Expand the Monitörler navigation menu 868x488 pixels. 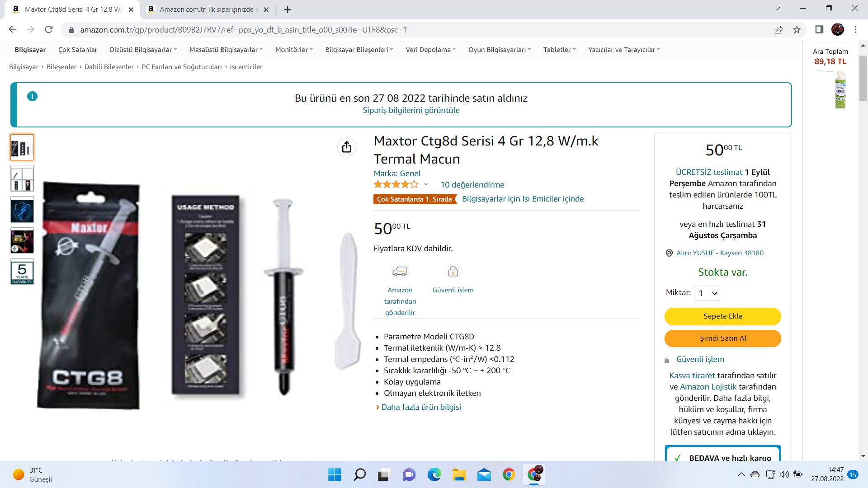[x=294, y=50]
